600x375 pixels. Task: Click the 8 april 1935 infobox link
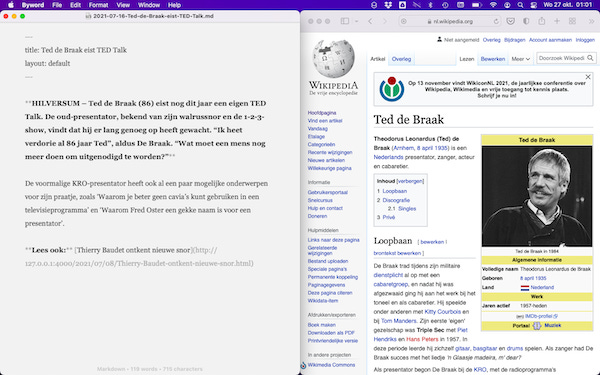click(x=533, y=278)
